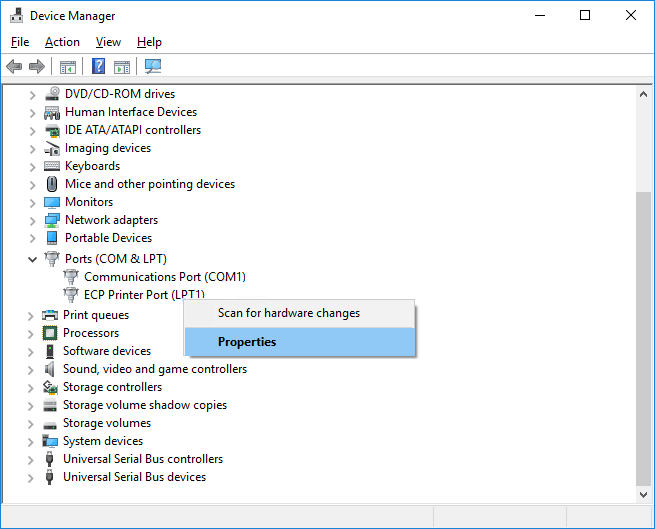
Task: Click the Back arrow toolbar icon
Action: coord(14,67)
